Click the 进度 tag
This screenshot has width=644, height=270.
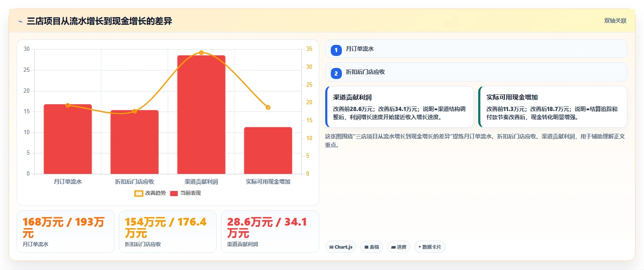pyautogui.click(x=399, y=247)
